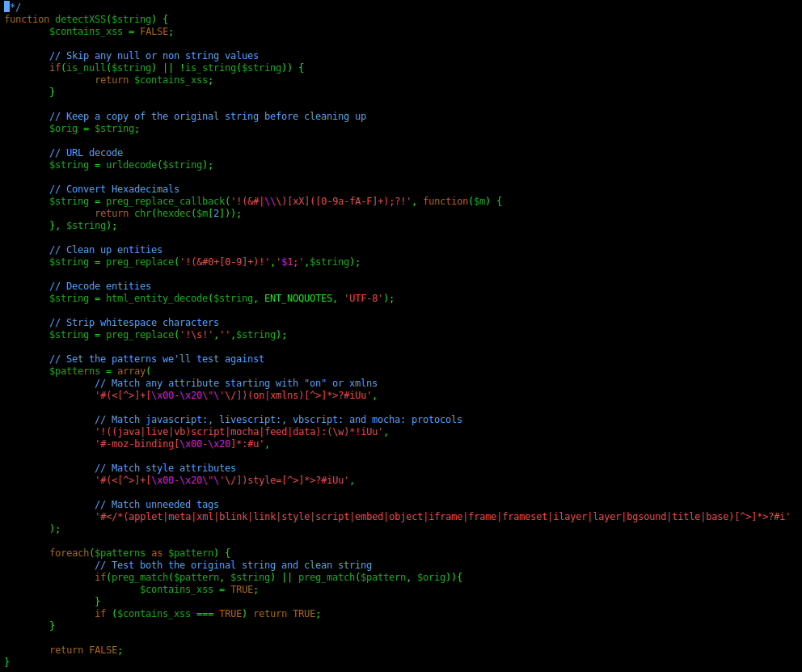Click comment about attribute starting with "on"
The height and width of the screenshot is (672, 802).
pyautogui.click(x=236, y=383)
